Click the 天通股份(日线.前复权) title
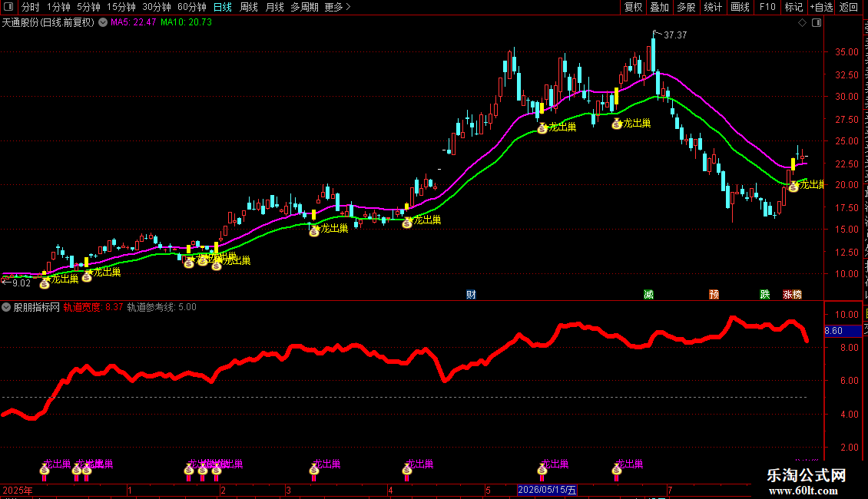Screen dimensions: 868x499 point(48,23)
